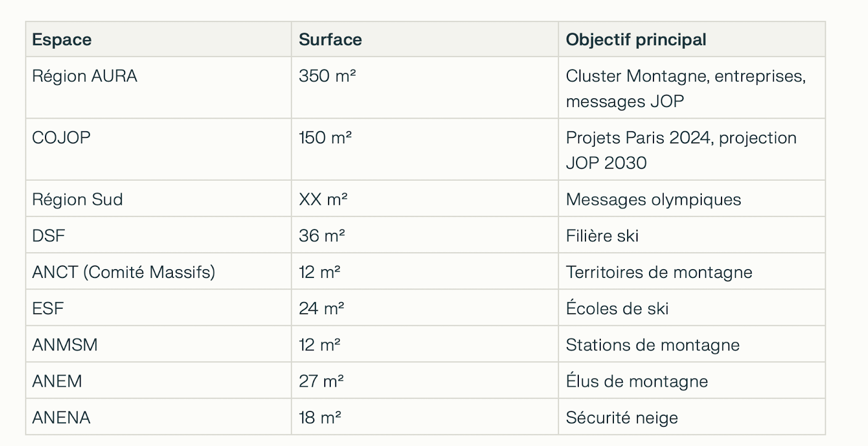868x446 pixels.
Task: Click the Objectif principal column header
Action: [636, 40]
